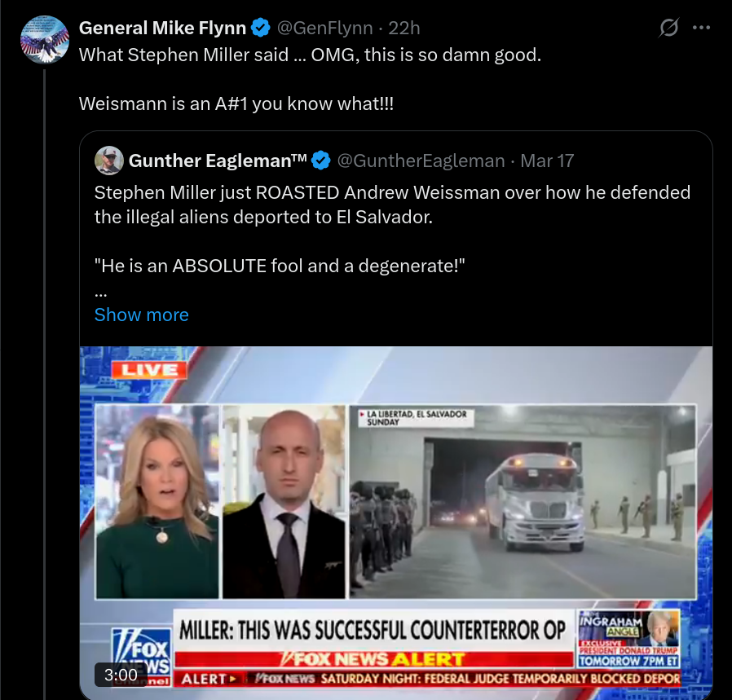Open Gunther Eagleman's profile avatar
732x700 pixels.
[x=108, y=161]
